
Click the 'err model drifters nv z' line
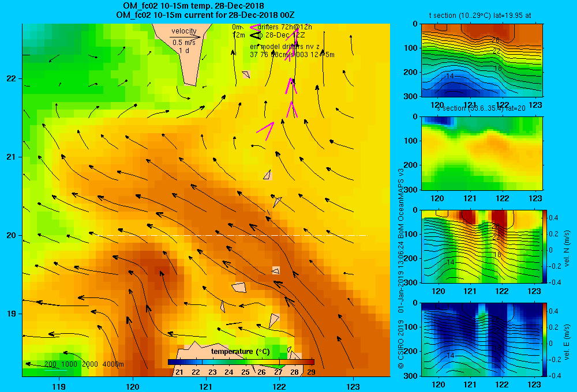(x=284, y=47)
